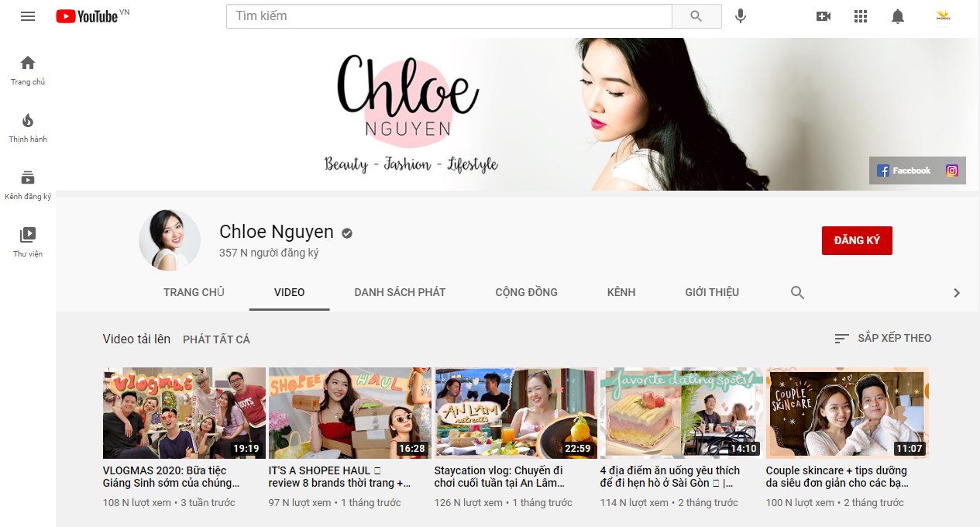Play the Vlogmas 19:19 thumbnail
The image size is (980, 527).
pos(184,413)
